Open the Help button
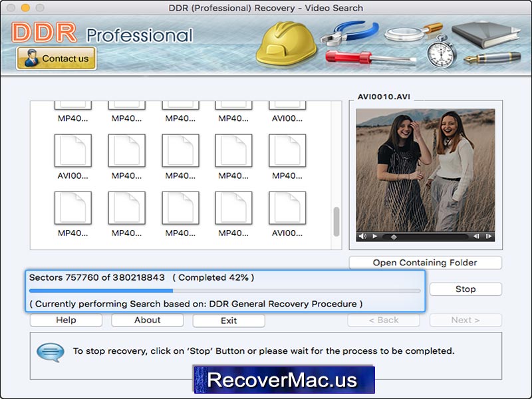Viewport: 532px width, 399px height. [x=66, y=320]
